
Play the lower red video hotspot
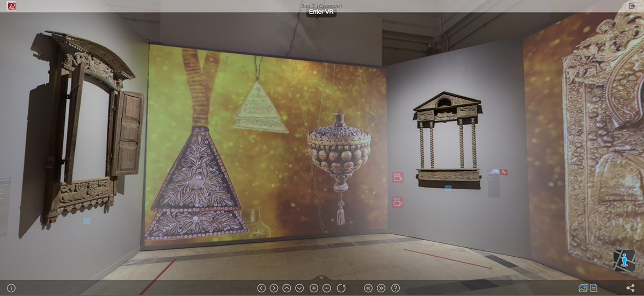pos(398,202)
